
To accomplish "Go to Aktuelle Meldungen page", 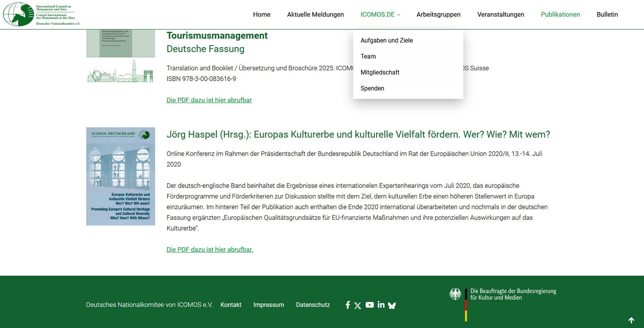I will click(x=315, y=15).
